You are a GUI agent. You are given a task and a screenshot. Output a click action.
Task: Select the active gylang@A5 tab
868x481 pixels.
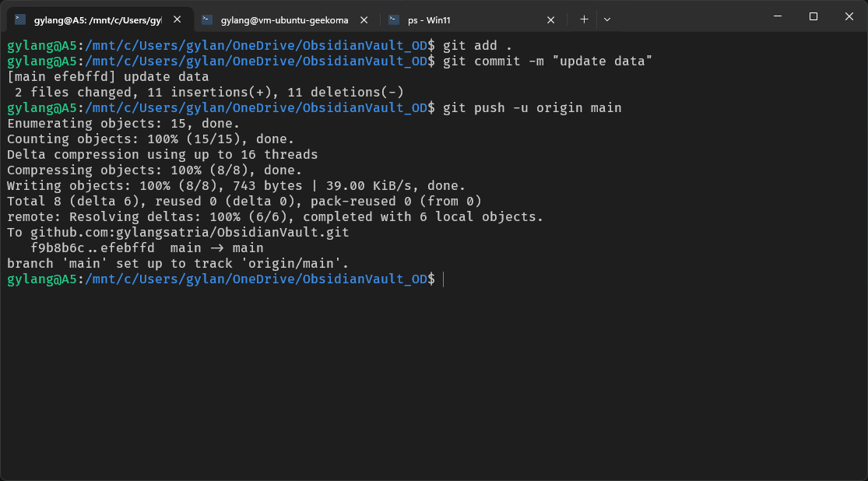[x=97, y=19]
